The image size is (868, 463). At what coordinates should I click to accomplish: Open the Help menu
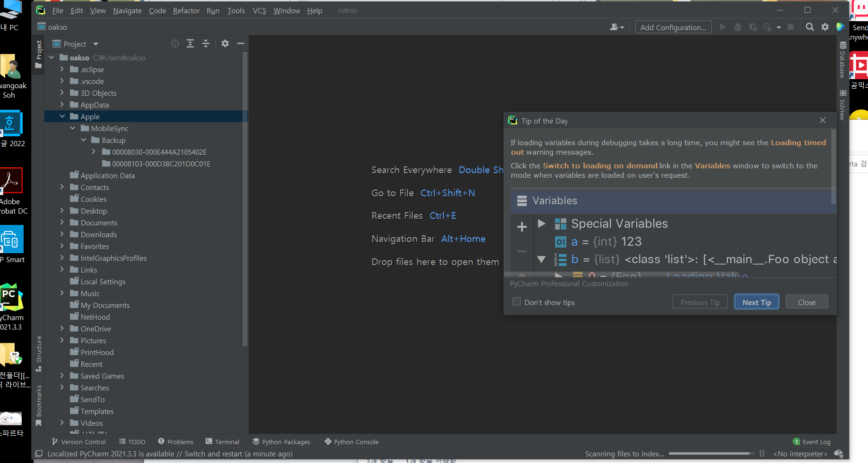(x=315, y=10)
